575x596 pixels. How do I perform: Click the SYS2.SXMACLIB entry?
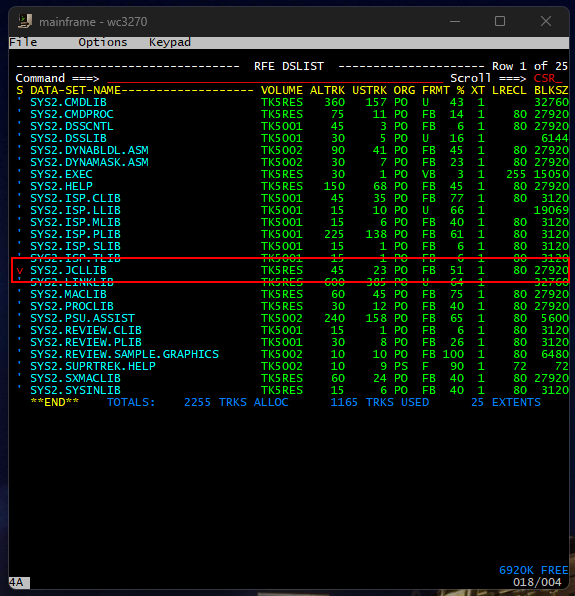pos(75,378)
